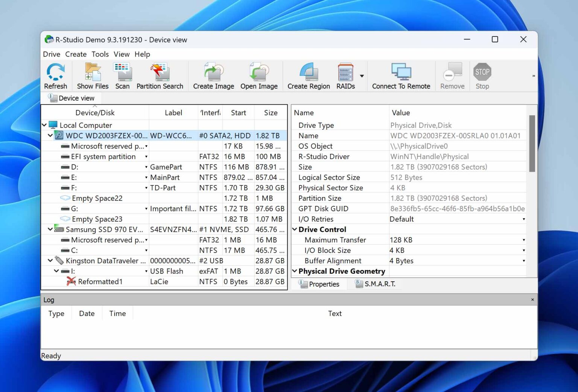Click the Create Image toolbar icon
The height and width of the screenshot is (392, 578).
point(213,75)
